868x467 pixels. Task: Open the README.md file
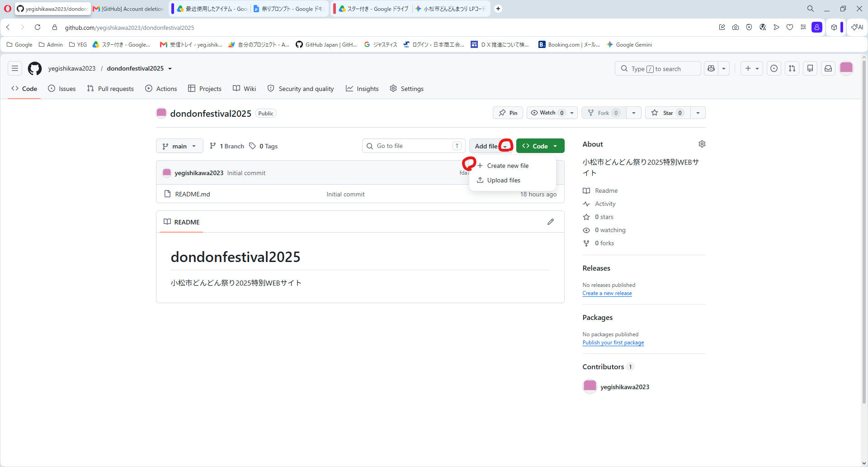pyautogui.click(x=193, y=194)
